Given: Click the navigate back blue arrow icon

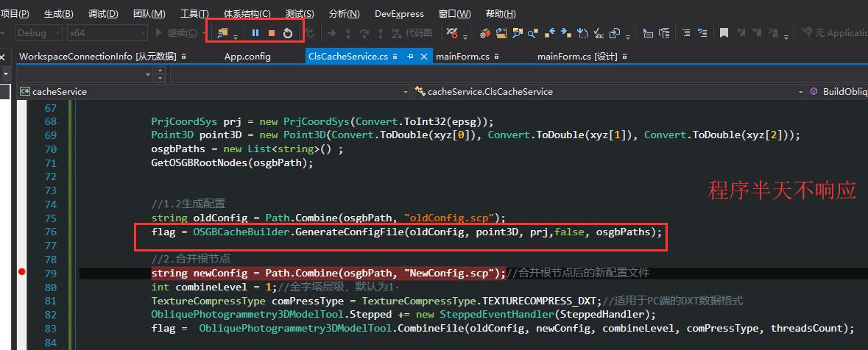Looking at the screenshot, I should click(x=550, y=33).
